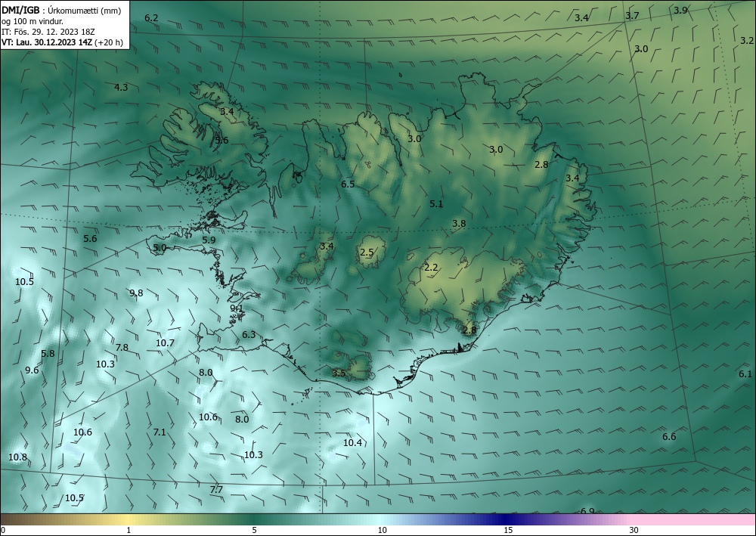This screenshot has width=756, height=536.
Task: Click the title text 'DMI/IGB : Úrkomumætti (mm)'
Action: (61, 10)
